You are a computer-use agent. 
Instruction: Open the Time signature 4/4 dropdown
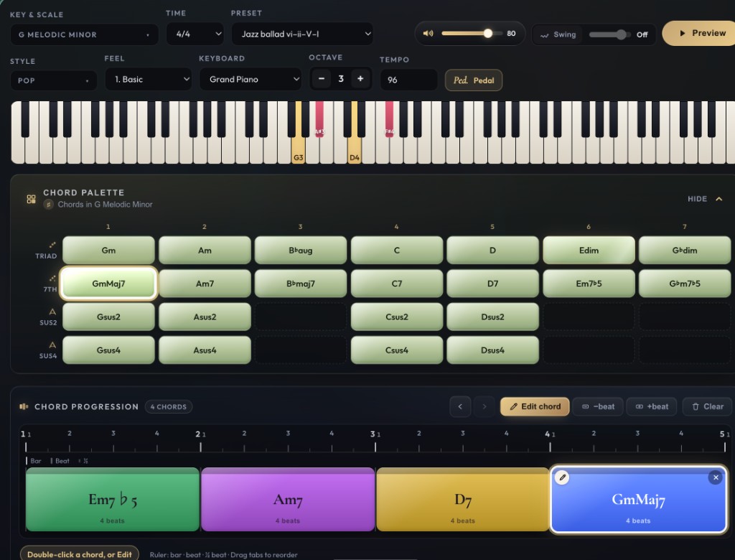pos(195,34)
